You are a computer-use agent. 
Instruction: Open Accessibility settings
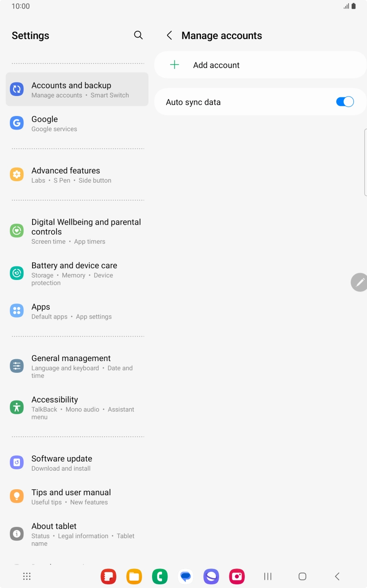[x=77, y=407]
